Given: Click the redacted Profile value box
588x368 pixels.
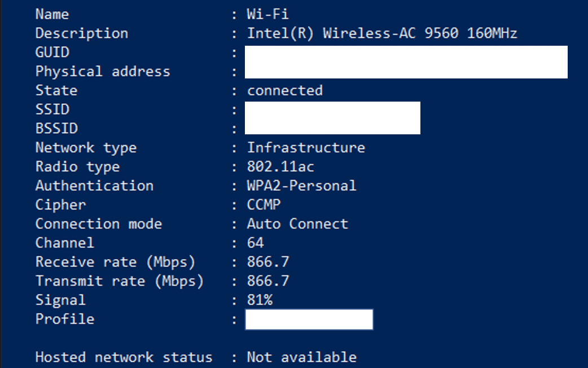Looking at the screenshot, I should click(309, 319).
